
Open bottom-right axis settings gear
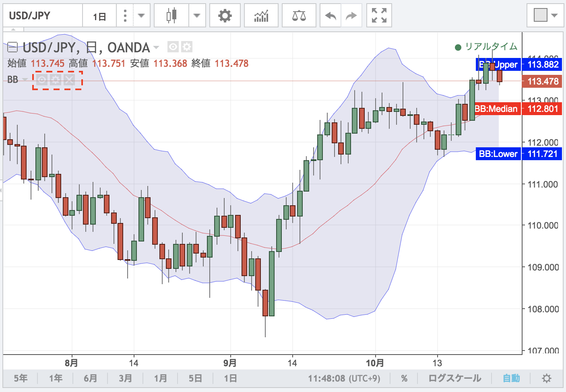[x=546, y=378]
